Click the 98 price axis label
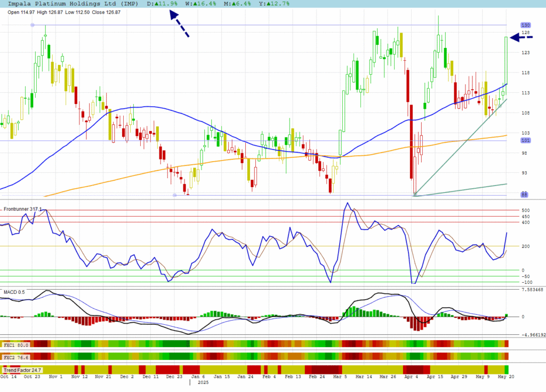The height and width of the screenshot is (392, 546). 525,153
